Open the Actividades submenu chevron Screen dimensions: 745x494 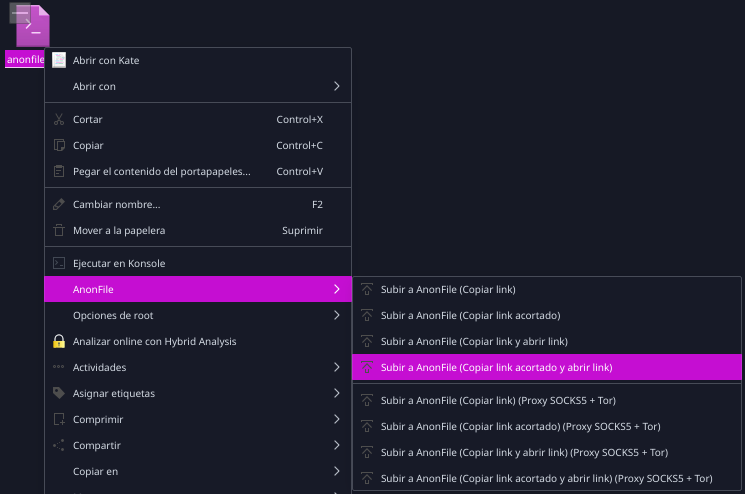pos(336,367)
